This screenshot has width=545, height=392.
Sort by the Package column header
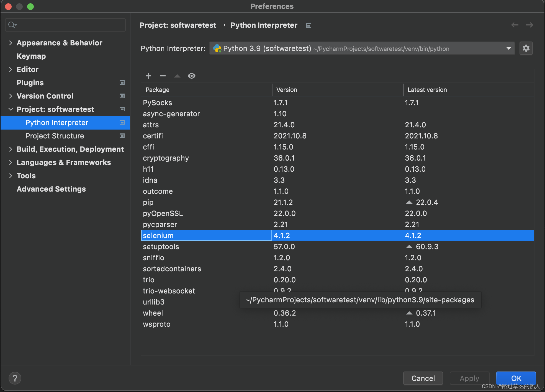pyautogui.click(x=206, y=90)
